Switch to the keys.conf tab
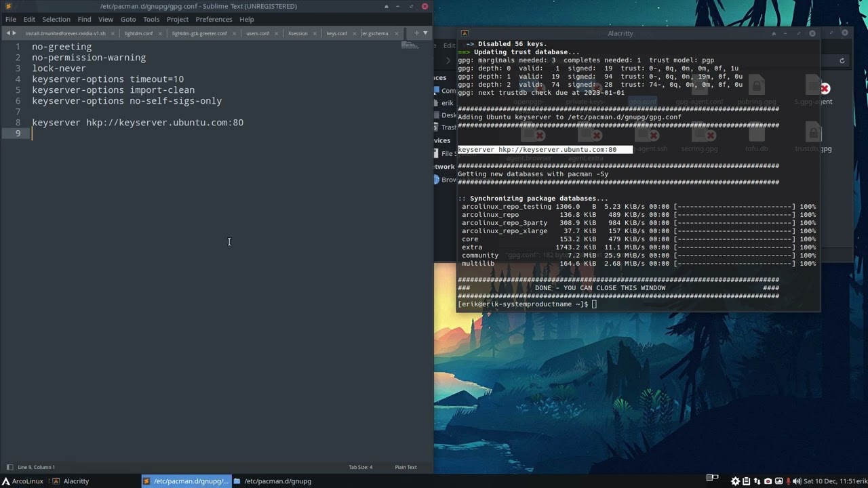This screenshot has height=488, width=868. [337, 33]
